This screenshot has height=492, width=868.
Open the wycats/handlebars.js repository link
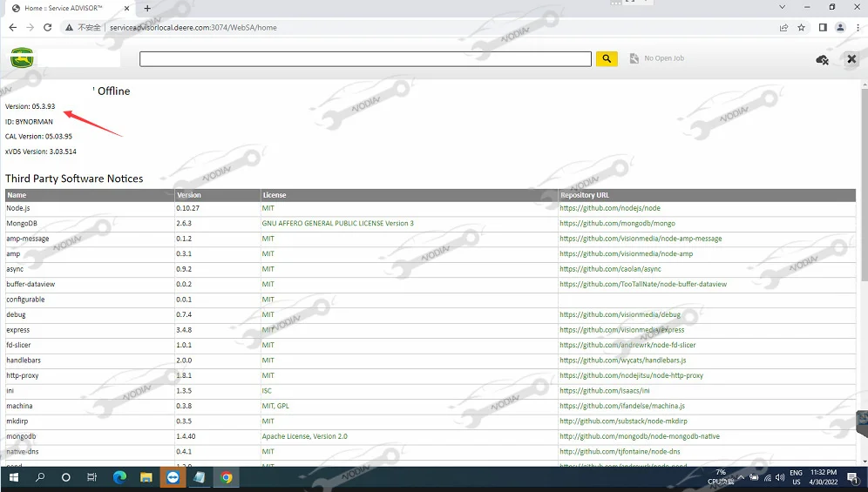(623, 361)
